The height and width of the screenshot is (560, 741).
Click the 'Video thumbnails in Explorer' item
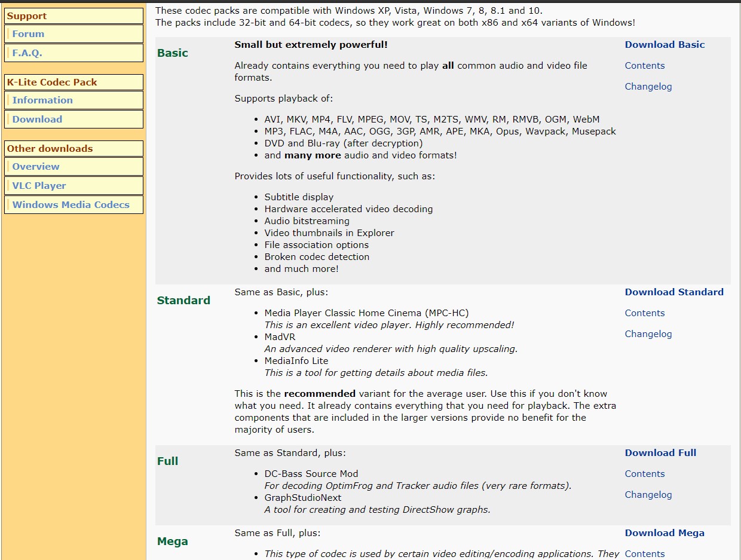point(329,233)
